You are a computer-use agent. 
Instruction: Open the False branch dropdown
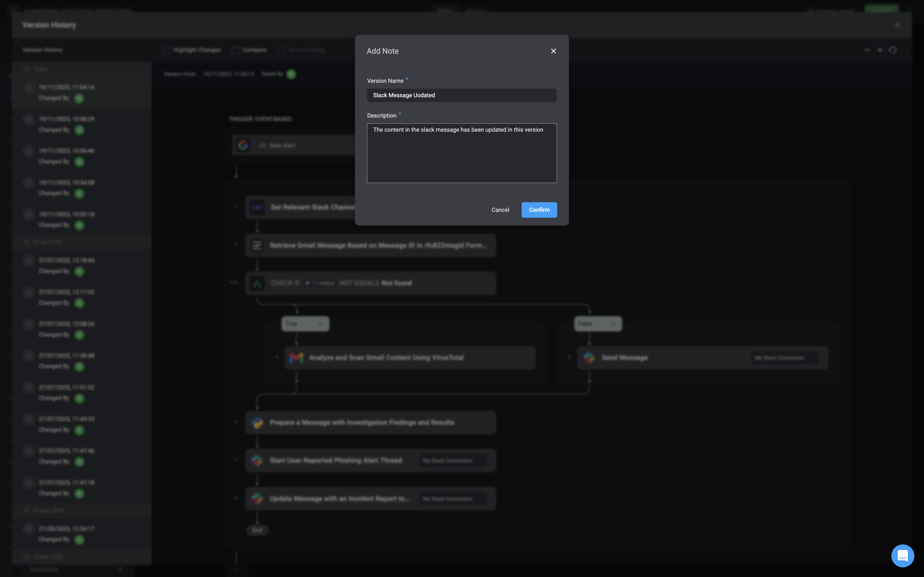coord(598,323)
